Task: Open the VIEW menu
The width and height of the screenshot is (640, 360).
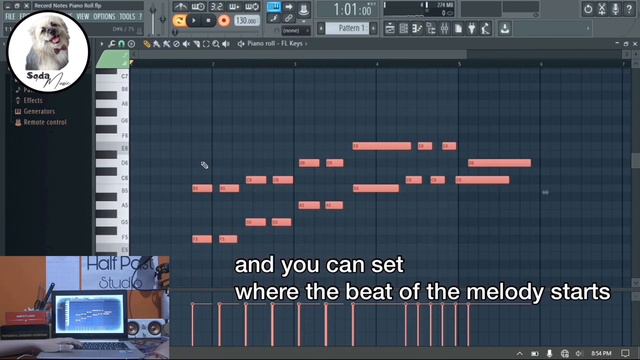Action: 83,17
